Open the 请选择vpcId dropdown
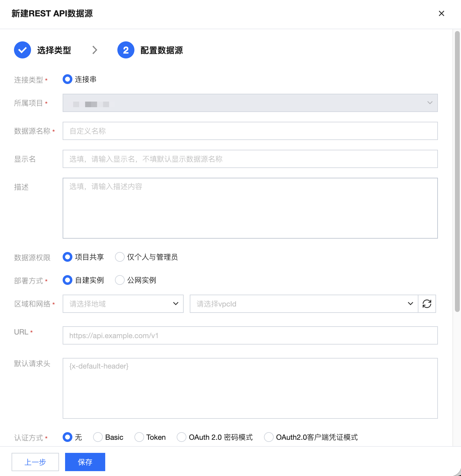 point(304,304)
